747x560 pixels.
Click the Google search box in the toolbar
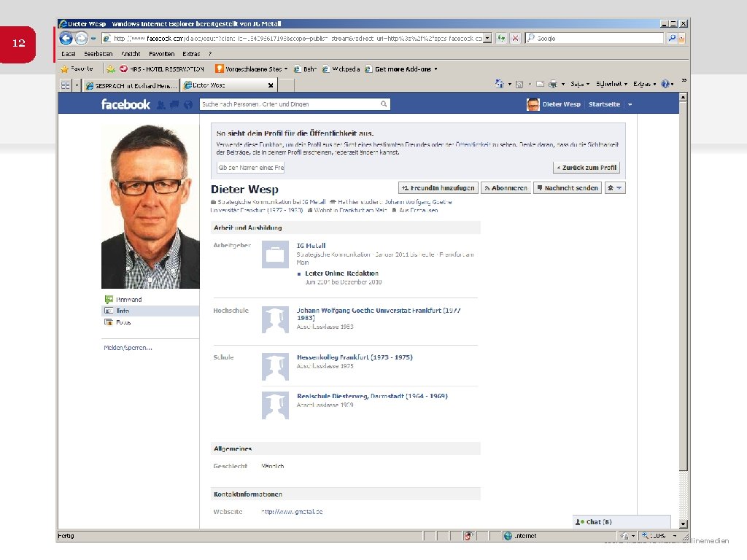(x=594, y=38)
